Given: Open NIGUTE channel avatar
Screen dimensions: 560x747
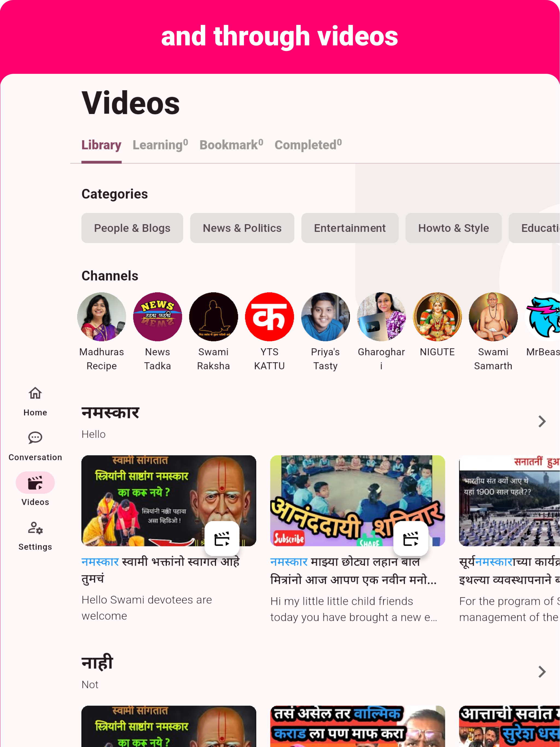Looking at the screenshot, I should (437, 317).
